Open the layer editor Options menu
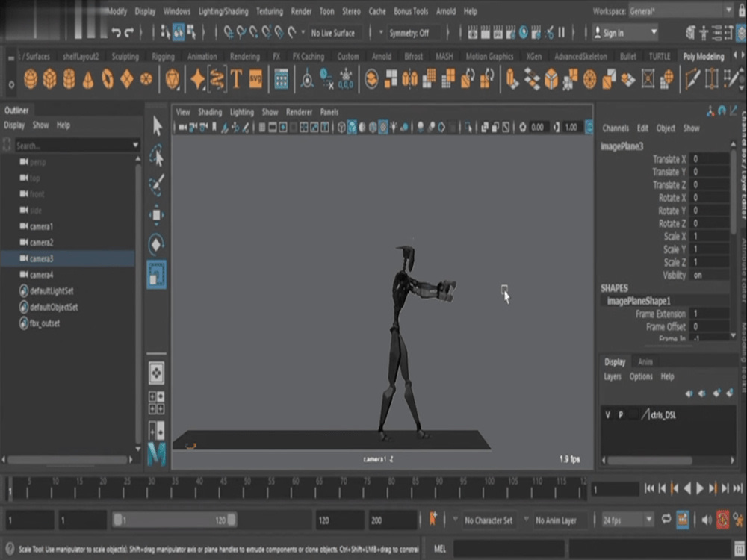The height and width of the screenshot is (560, 747). pos(641,376)
